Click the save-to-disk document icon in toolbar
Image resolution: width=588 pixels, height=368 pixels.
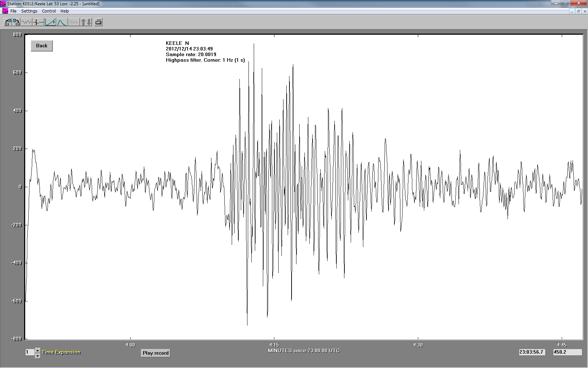click(x=16, y=22)
